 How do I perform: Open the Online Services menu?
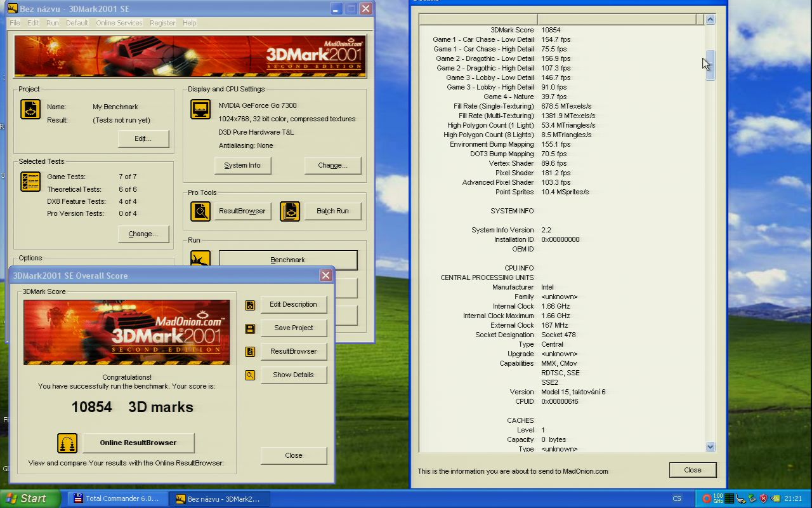(x=119, y=23)
